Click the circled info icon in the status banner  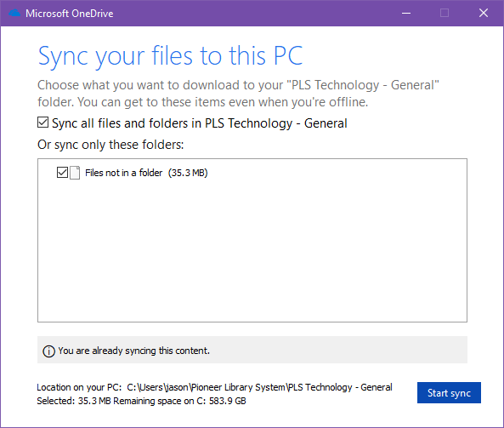pyautogui.click(x=48, y=351)
